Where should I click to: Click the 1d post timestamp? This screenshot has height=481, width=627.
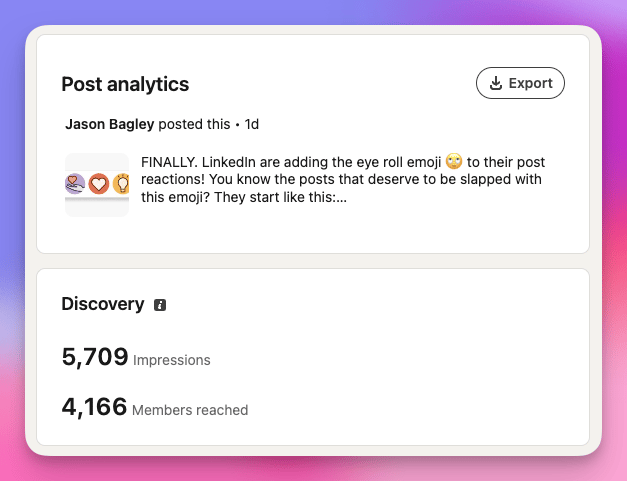[252, 124]
